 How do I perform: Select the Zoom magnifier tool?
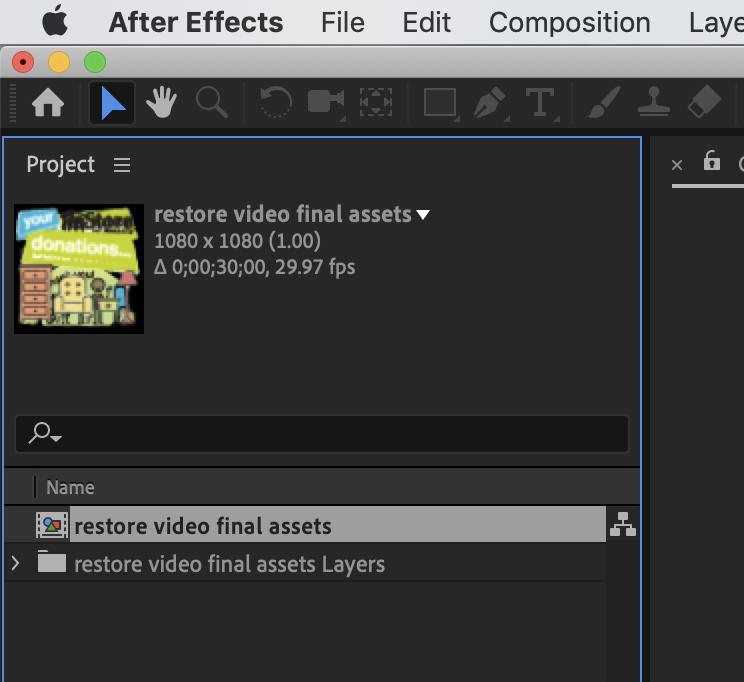click(x=212, y=102)
